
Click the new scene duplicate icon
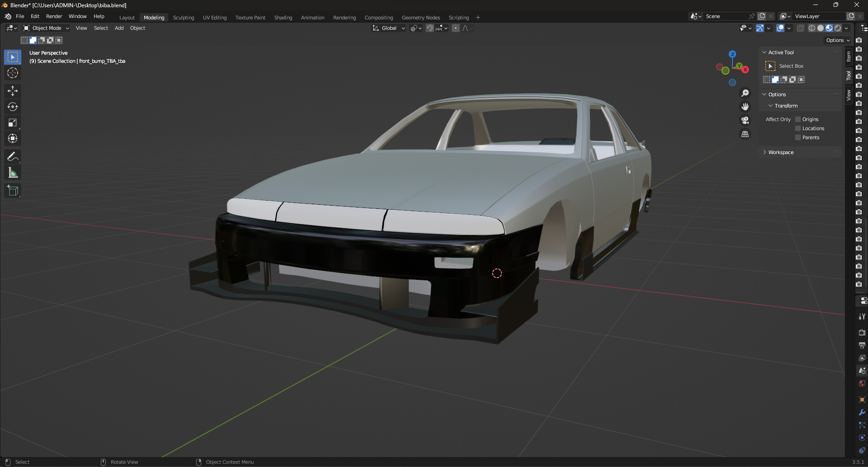click(762, 16)
